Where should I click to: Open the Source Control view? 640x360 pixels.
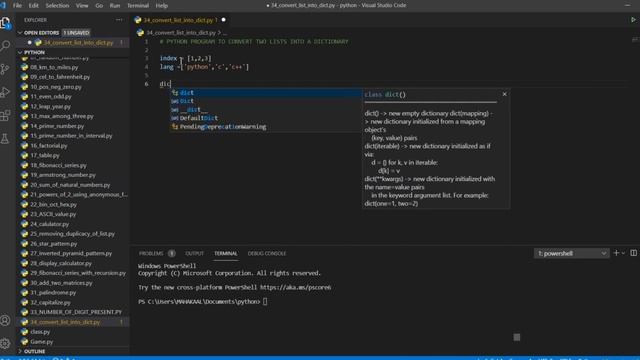(x=5, y=69)
